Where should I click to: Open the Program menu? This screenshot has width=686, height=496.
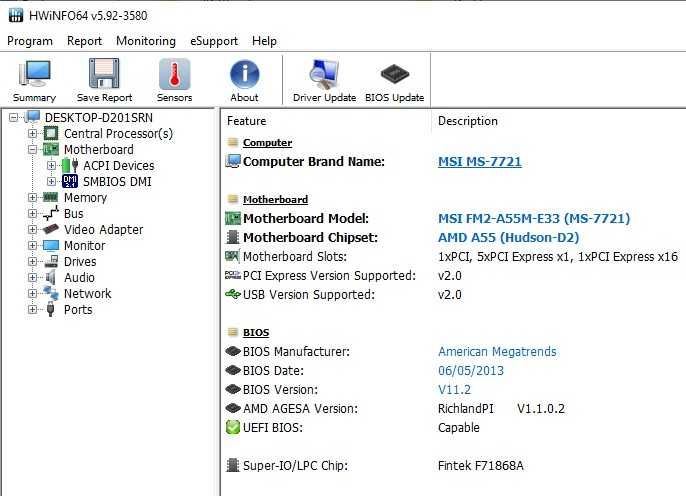point(30,41)
